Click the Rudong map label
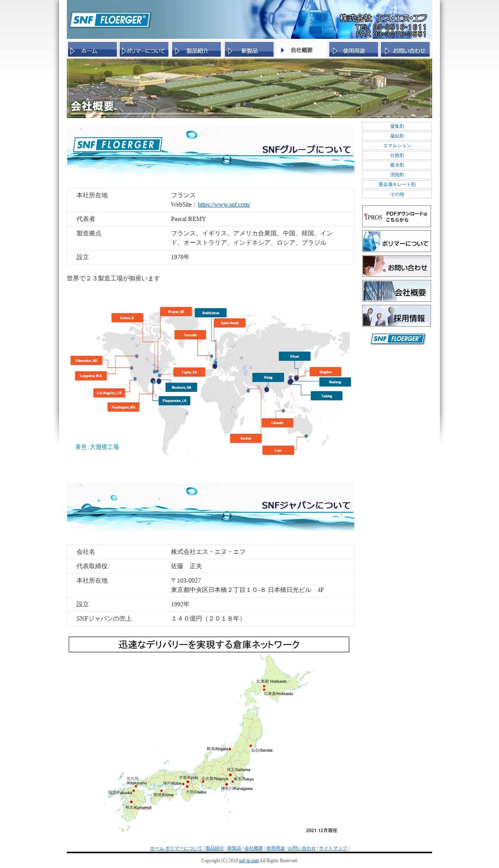This screenshot has height=868, width=499. click(335, 382)
